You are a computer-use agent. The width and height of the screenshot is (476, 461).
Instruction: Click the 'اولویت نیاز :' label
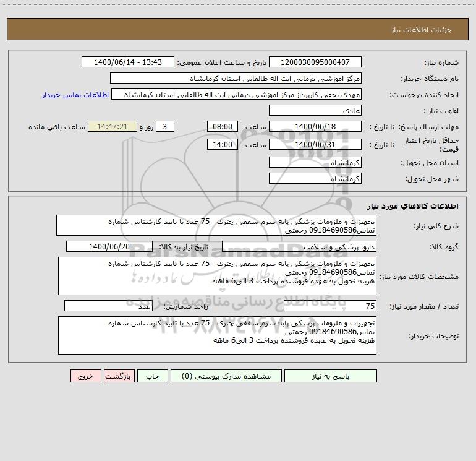tap(441, 111)
